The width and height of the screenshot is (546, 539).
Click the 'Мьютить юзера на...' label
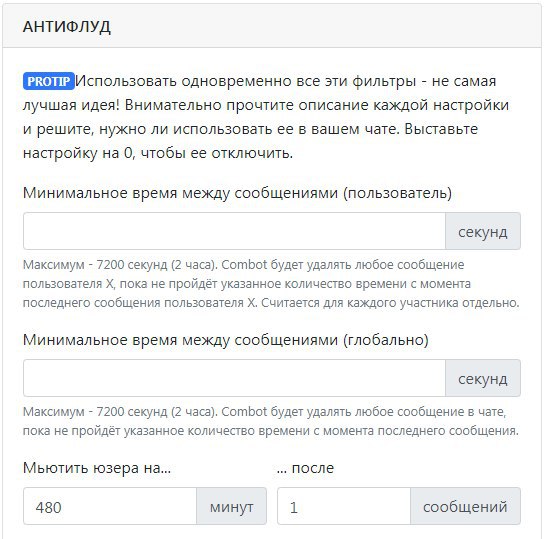(97, 468)
